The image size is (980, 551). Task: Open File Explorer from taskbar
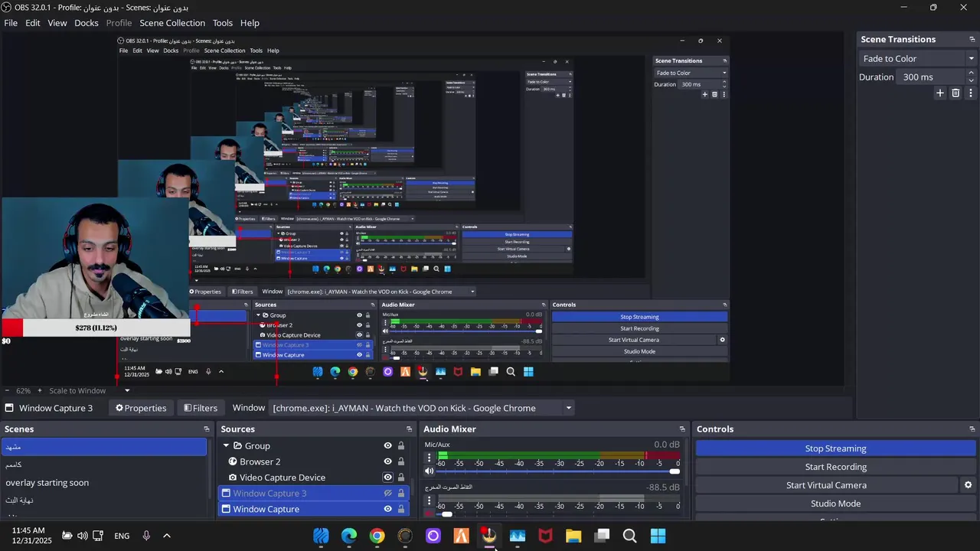573,536
